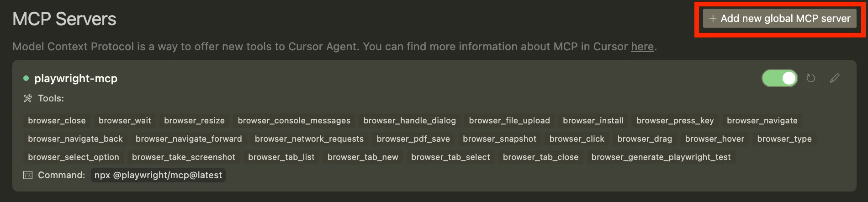
Task: Click the green status dot beside playwright-mcp
Action: coord(26,78)
